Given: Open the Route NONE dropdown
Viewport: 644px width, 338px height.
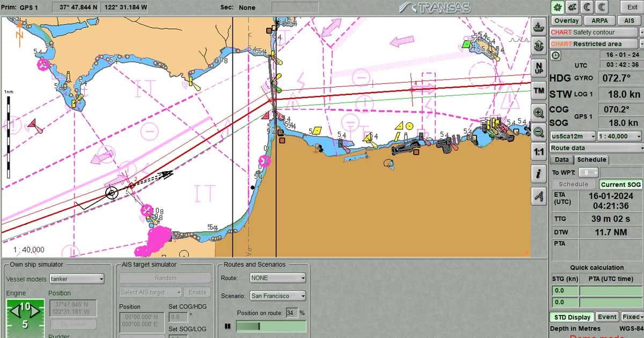Looking at the screenshot, I should coord(277,278).
